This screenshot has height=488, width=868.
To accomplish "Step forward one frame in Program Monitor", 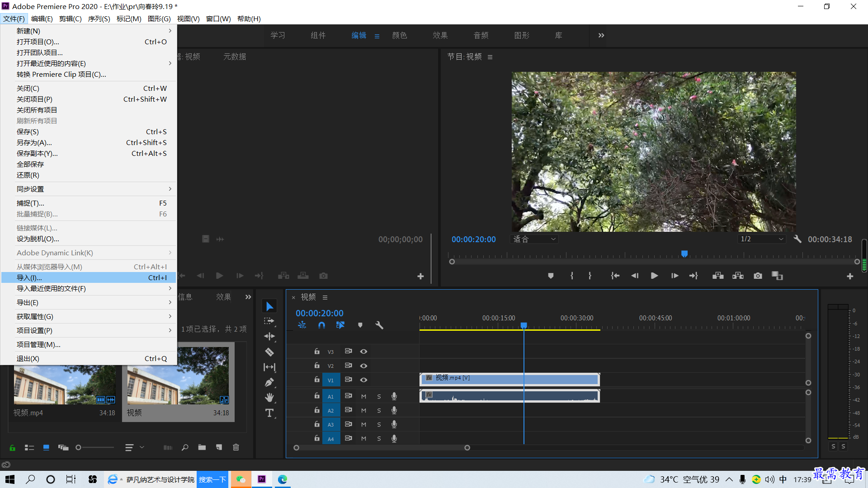I will 675,276.
